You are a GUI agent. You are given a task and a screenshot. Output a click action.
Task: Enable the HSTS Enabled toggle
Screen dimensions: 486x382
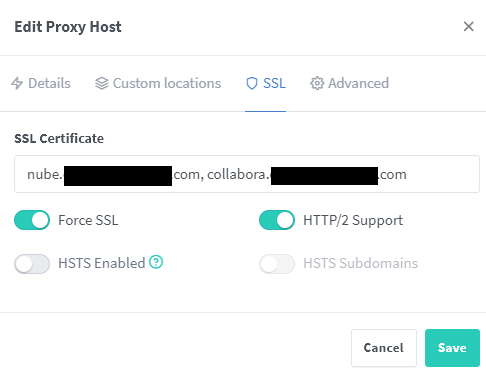click(x=32, y=264)
